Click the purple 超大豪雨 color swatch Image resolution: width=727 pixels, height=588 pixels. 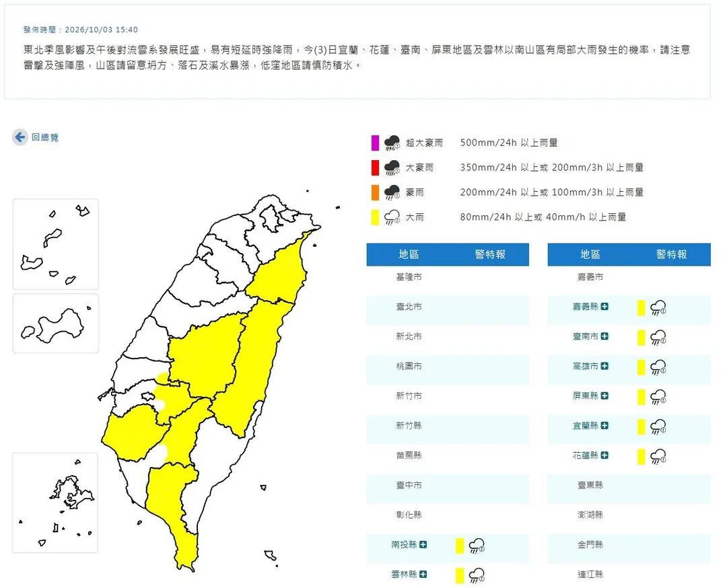point(375,143)
